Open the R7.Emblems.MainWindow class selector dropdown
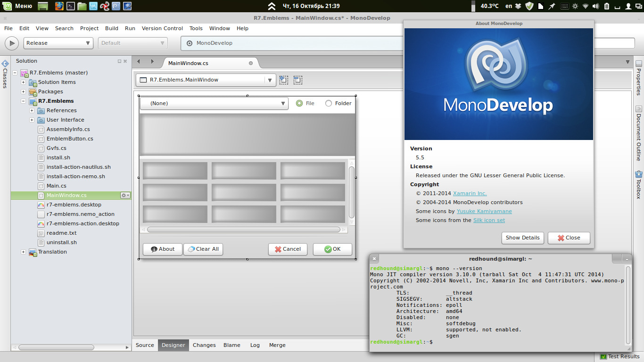Screen dimensions: 644x362 coord(206,80)
